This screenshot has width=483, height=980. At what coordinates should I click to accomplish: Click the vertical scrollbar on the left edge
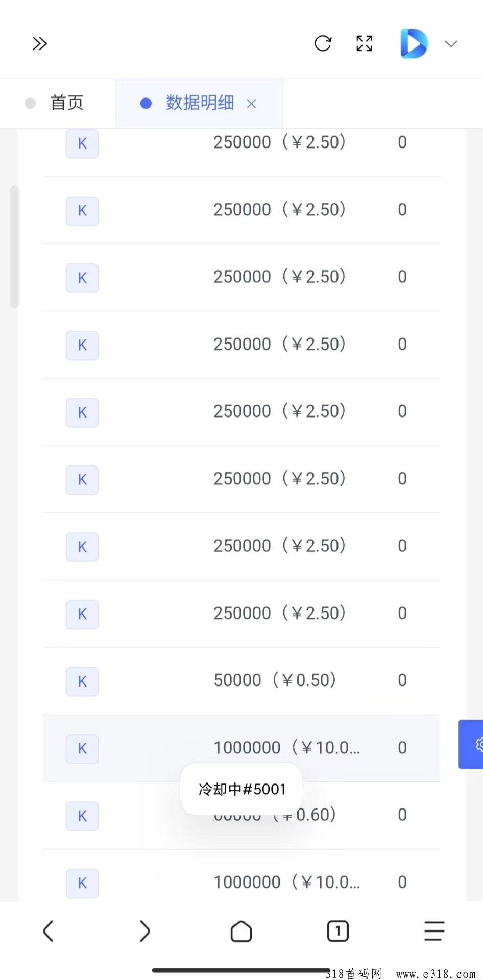[14, 247]
